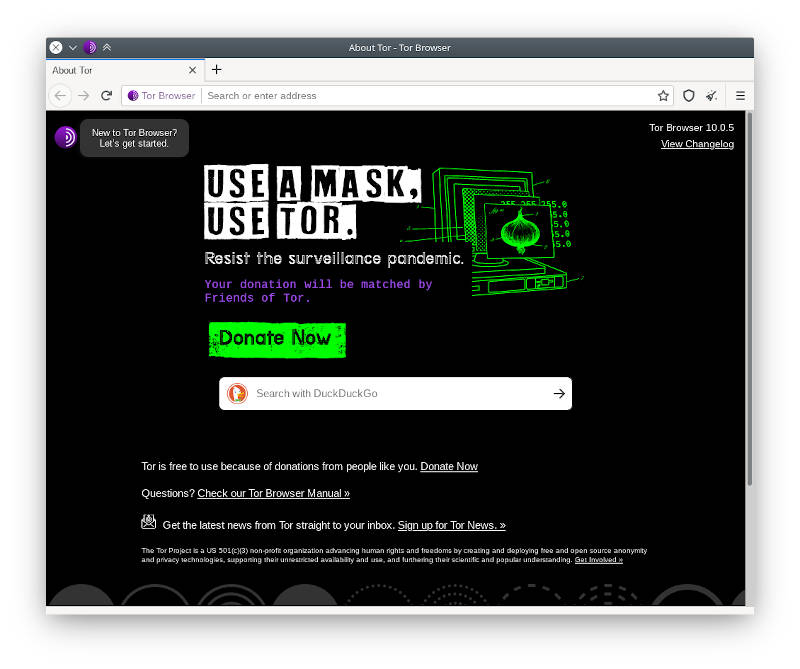Click the 'Your donation will be matched' text
This screenshot has width=800, height=669.
tap(318, 291)
